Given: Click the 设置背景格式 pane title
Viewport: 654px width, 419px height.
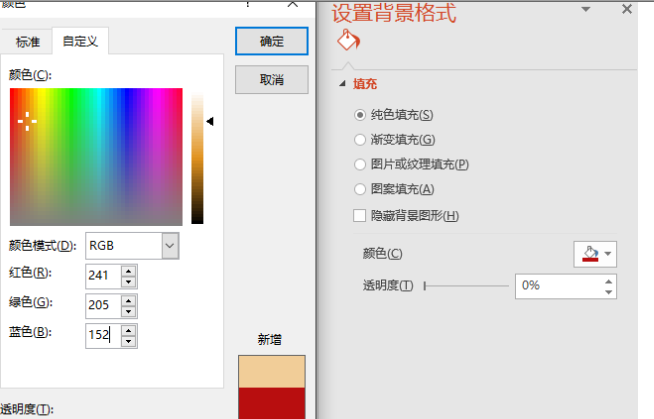Looking at the screenshot, I should click(x=394, y=12).
